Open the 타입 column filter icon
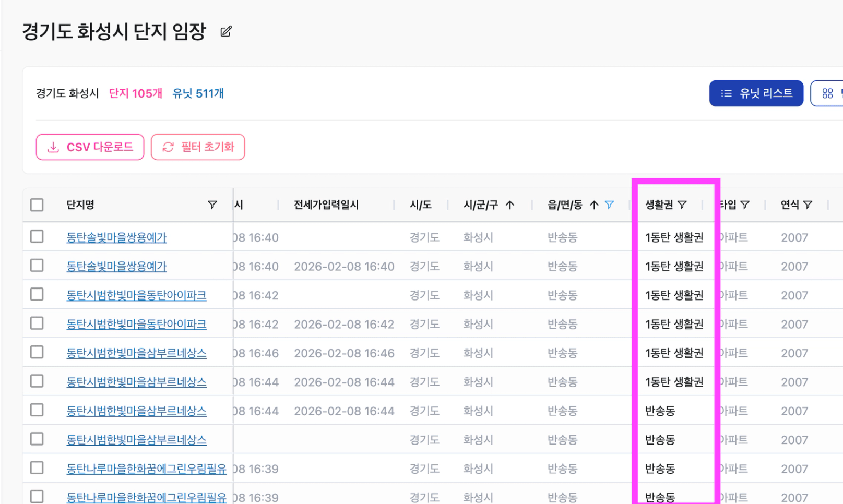 [745, 205]
